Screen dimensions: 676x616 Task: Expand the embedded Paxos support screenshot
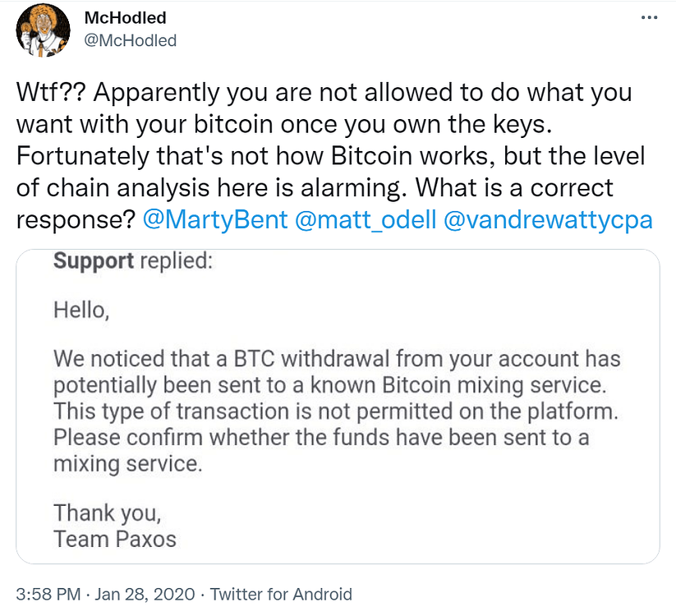tap(338, 406)
